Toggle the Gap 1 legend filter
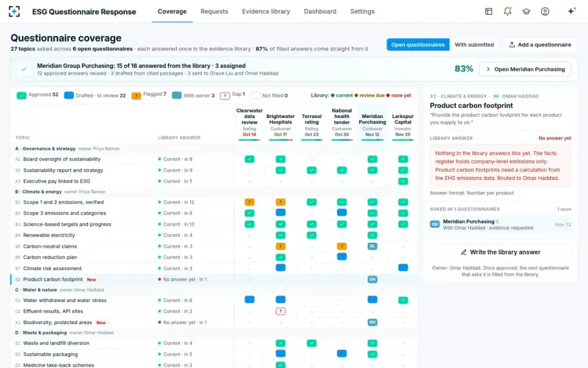This screenshot has width=588, height=368. coord(233,95)
